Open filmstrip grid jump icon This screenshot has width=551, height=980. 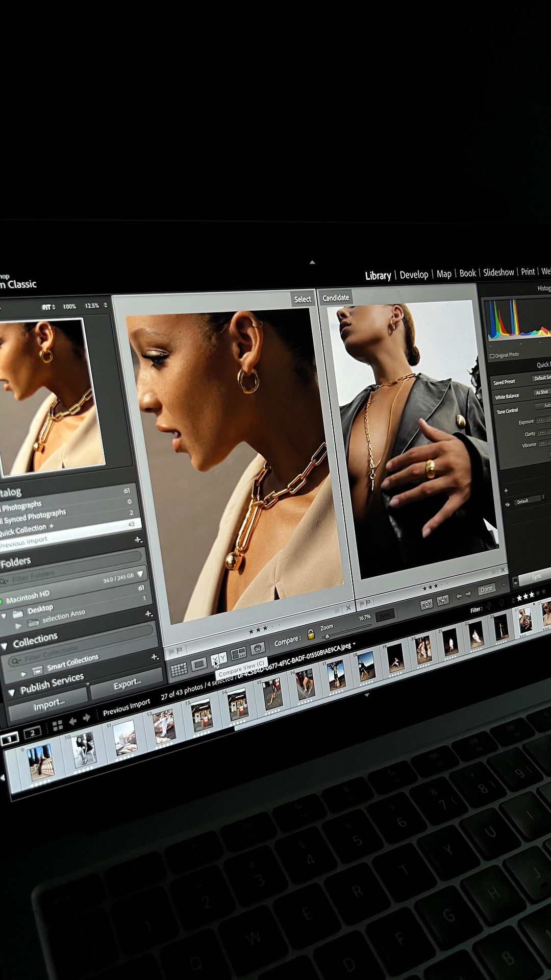[58, 725]
